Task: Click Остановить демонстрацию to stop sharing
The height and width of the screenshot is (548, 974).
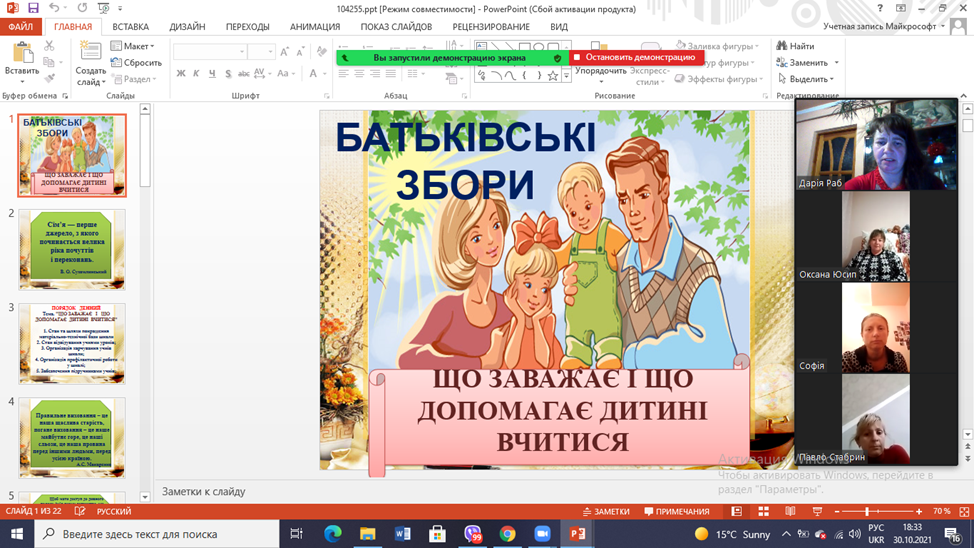Action: pyautogui.click(x=636, y=57)
